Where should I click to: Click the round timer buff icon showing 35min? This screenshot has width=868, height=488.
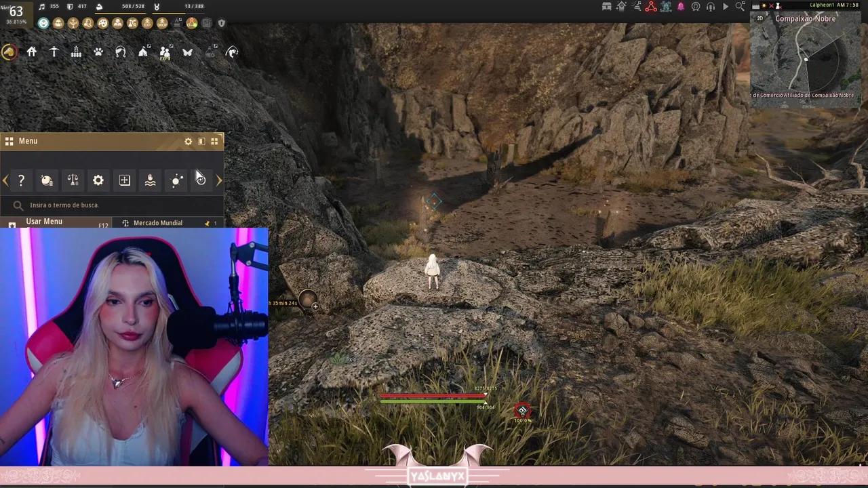coord(308,299)
